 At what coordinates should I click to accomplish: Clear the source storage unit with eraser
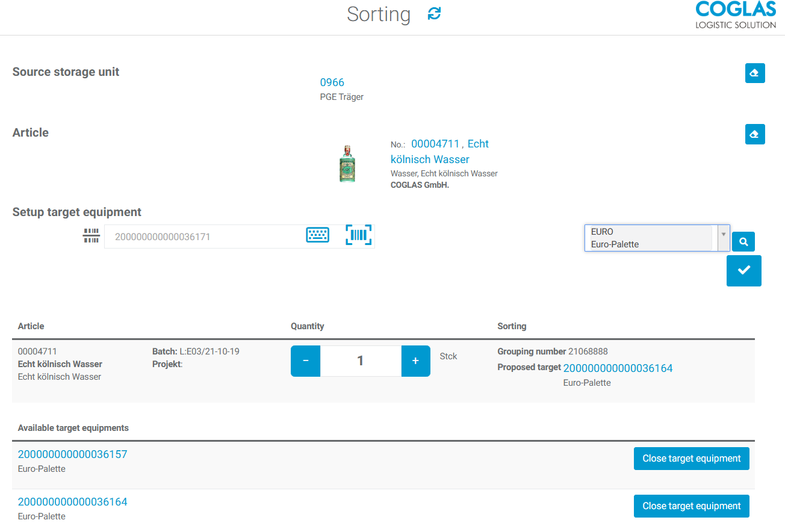pyautogui.click(x=755, y=73)
